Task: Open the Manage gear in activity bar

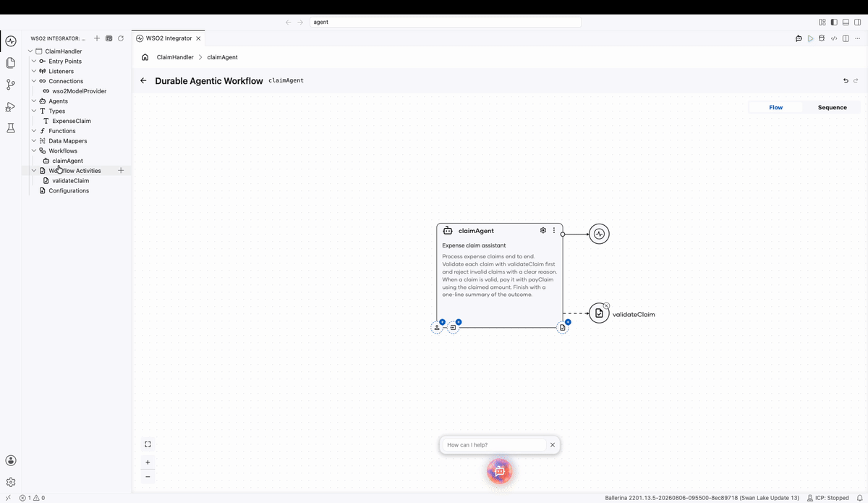Action: [10, 482]
